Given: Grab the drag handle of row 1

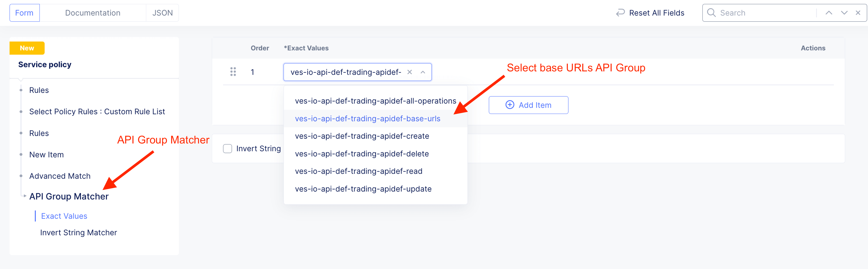Looking at the screenshot, I should [233, 72].
